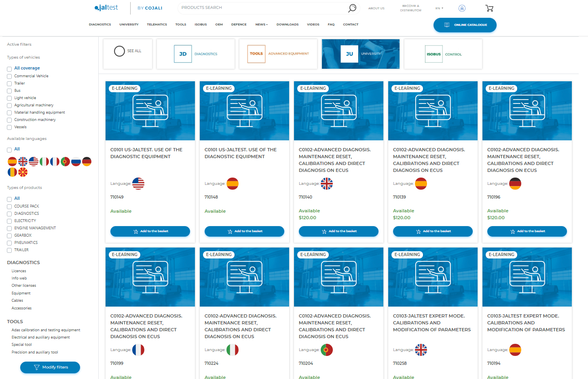Open thumbnail of course 710258
Image resolution: width=588 pixels, height=379 pixels.
click(433, 277)
